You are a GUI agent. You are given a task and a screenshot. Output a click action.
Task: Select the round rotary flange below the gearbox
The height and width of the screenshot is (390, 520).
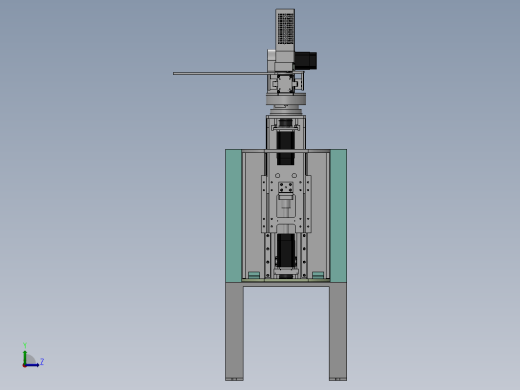[286, 99]
